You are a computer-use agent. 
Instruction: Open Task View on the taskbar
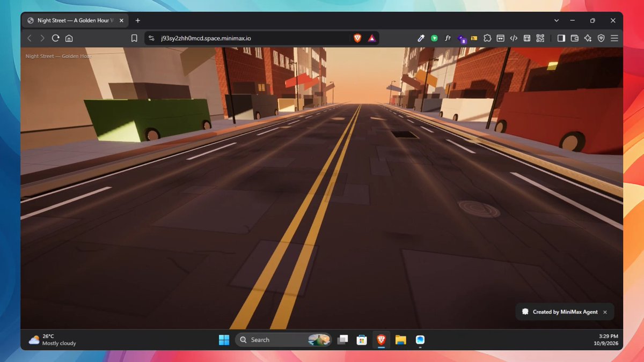click(x=342, y=339)
